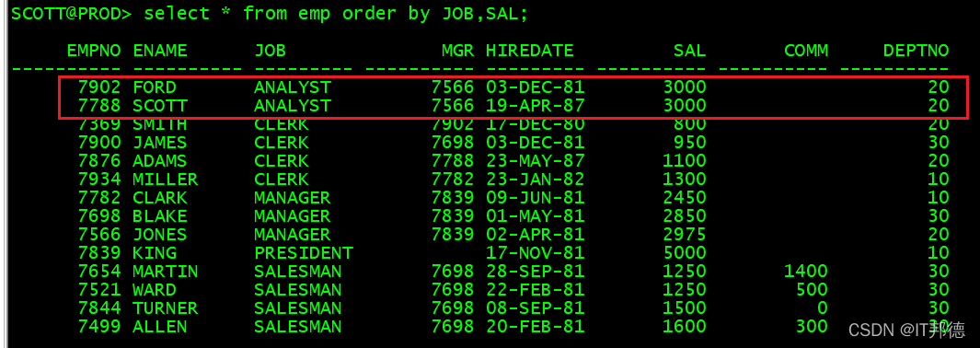Click EMPNO value 7900

tap(99, 143)
